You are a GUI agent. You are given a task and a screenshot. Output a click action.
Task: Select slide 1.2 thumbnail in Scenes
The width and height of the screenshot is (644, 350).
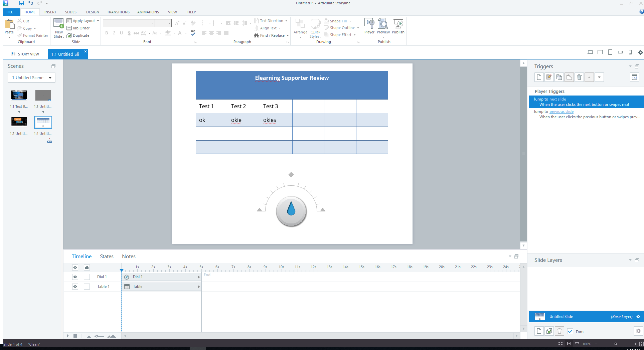[19, 122]
